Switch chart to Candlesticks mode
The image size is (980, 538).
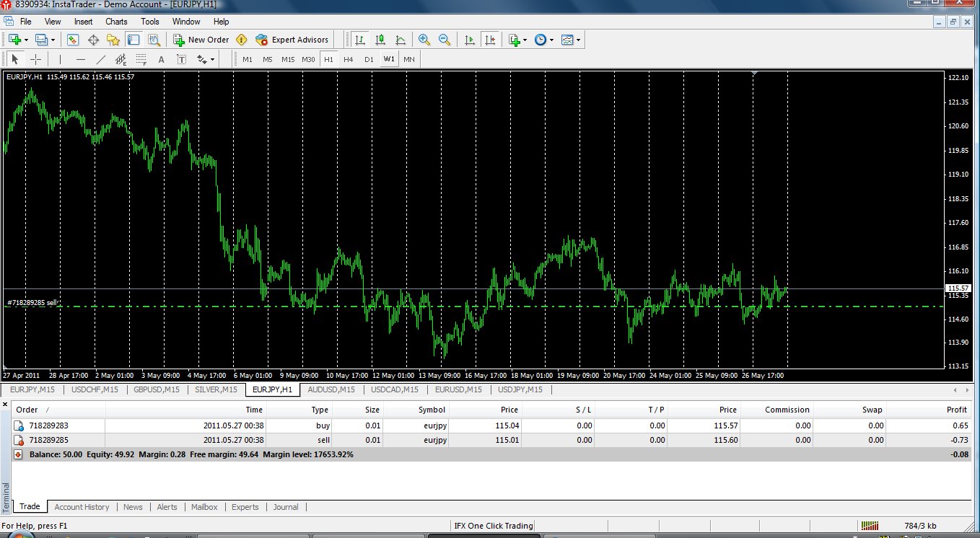pos(380,40)
